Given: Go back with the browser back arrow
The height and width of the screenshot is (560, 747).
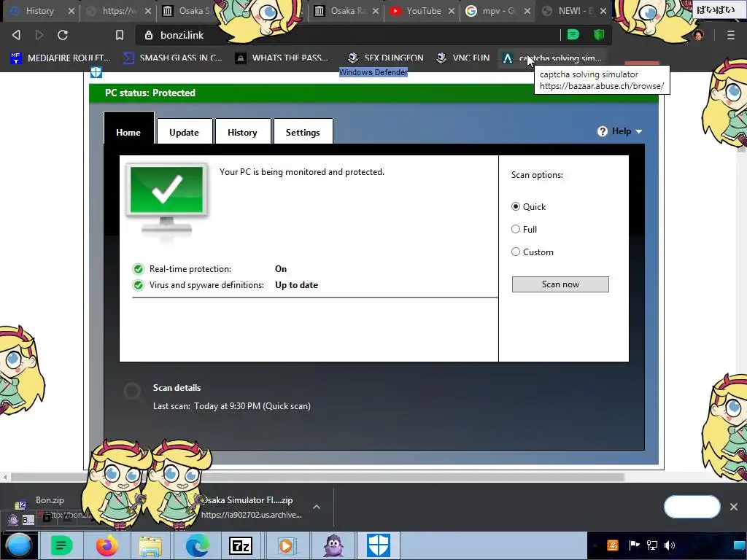Looking at the screenshot, I should (16, 35).
